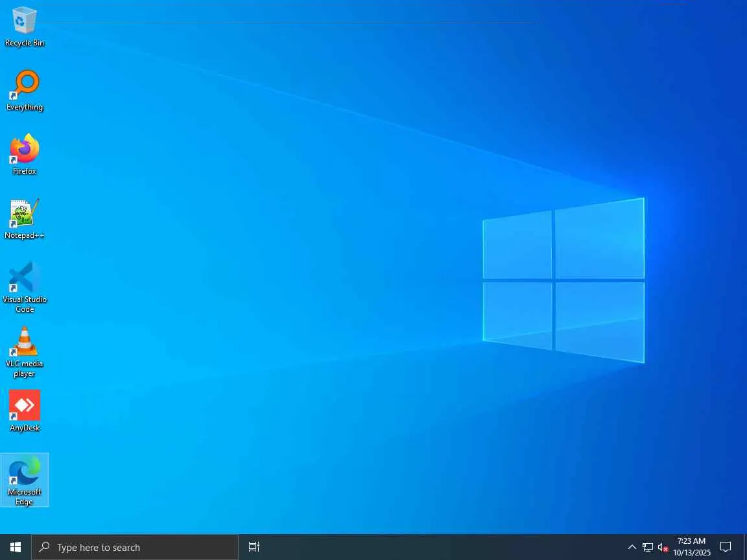Open Task View from the taskbar

tap(254, 547)
